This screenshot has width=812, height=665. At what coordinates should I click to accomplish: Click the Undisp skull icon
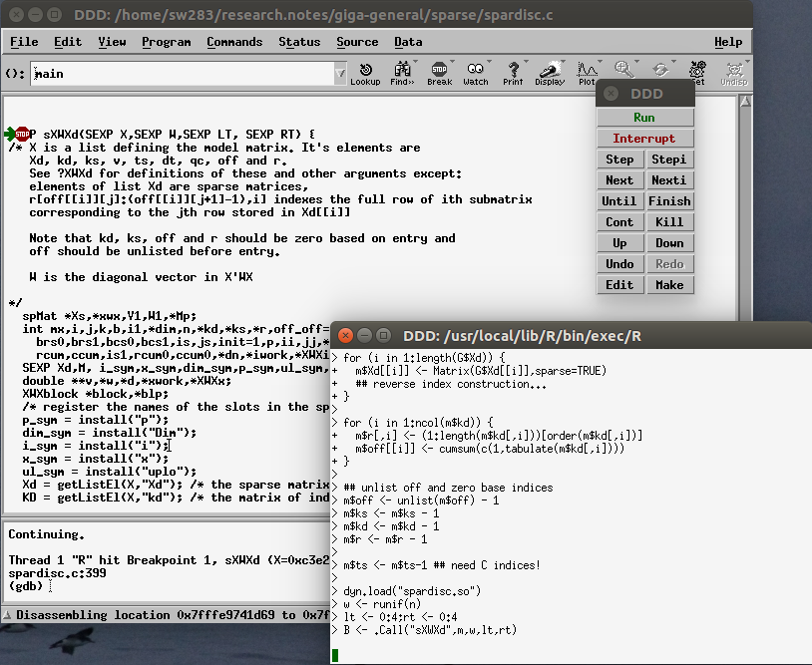click(734, 74)
